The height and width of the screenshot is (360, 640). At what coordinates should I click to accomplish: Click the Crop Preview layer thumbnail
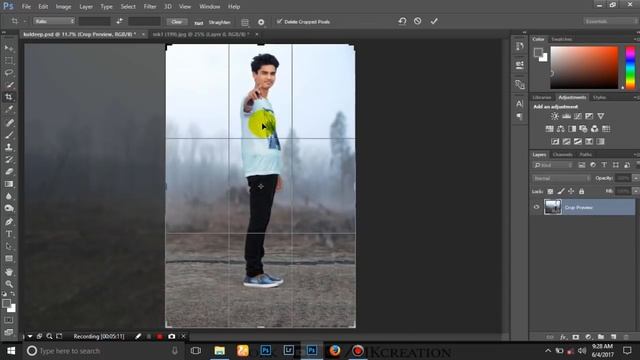pos(553,207)
